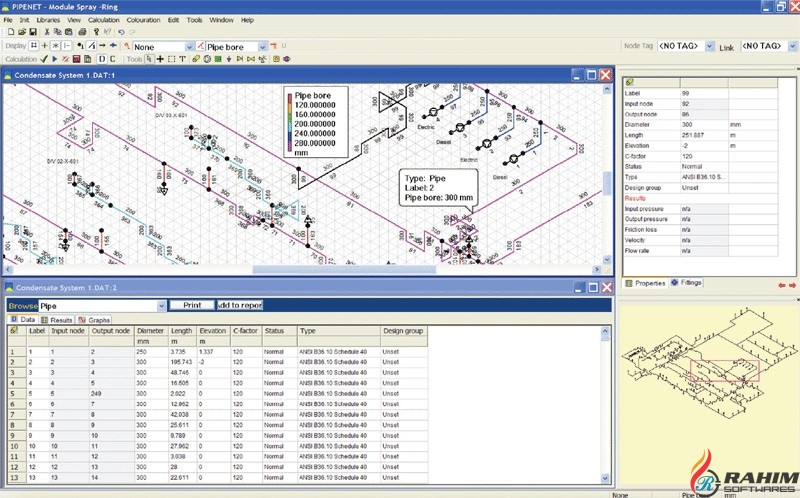Click the Add to report button
The height and width of the screenshot is (498, 800).
[239, 305]
